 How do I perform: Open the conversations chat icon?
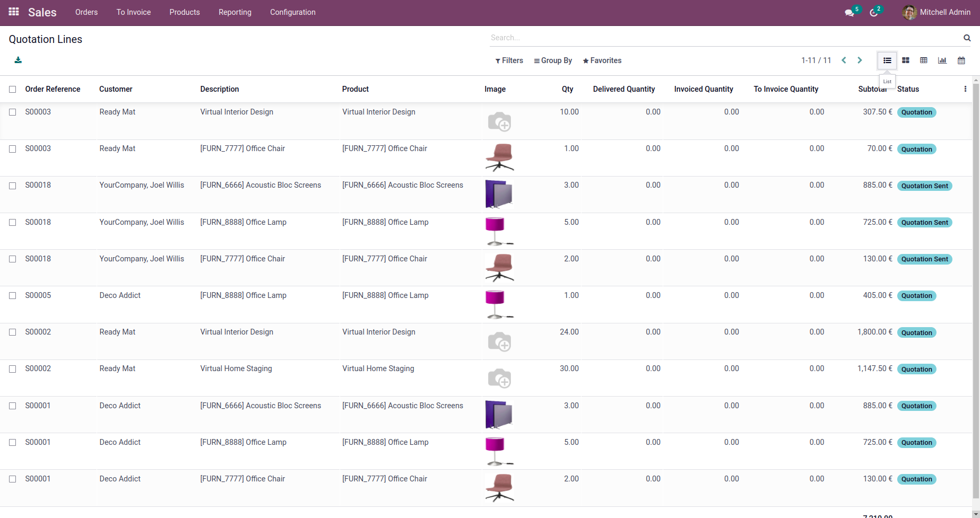tap(849, 12)
